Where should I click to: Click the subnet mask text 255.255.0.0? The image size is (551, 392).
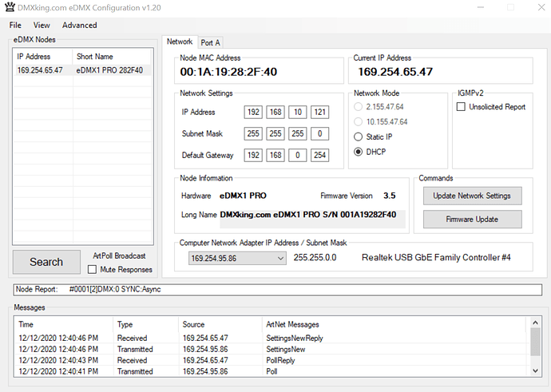point(315,257)
